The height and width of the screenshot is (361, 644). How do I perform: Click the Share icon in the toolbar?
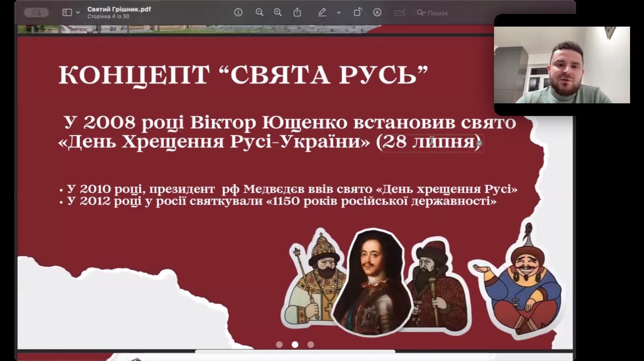click(297, 13)
